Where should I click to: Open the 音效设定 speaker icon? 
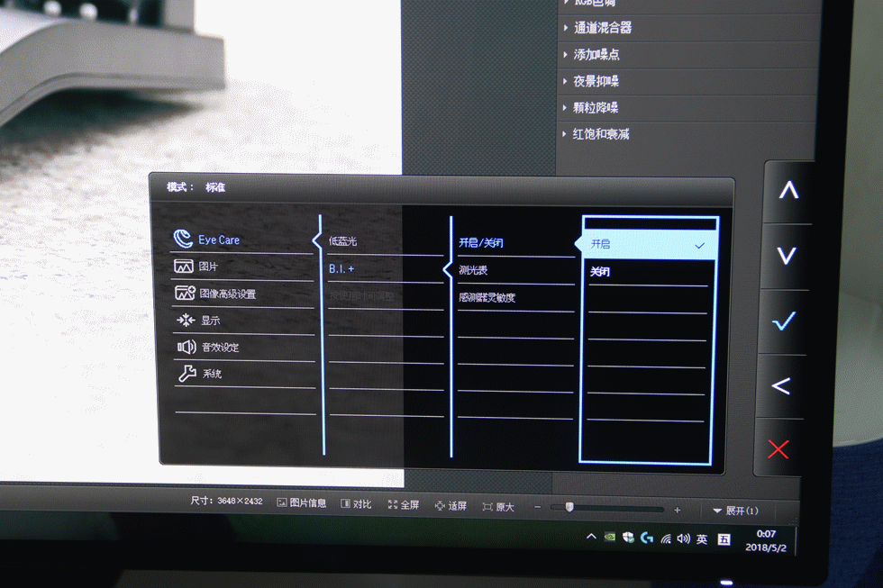tap(186, 347)
